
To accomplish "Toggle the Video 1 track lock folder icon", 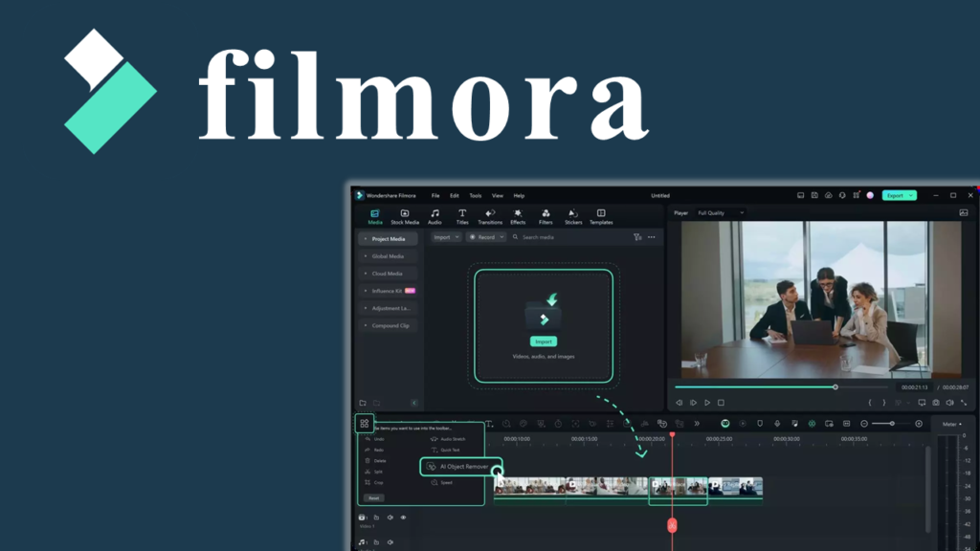I will tap(376, 518).
